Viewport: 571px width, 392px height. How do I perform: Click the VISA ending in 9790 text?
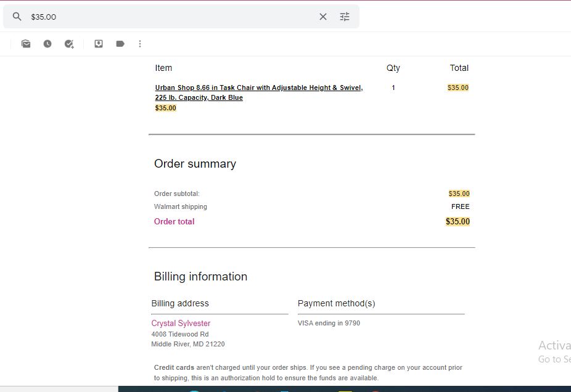pyautogui.click(x=329, y=323)
